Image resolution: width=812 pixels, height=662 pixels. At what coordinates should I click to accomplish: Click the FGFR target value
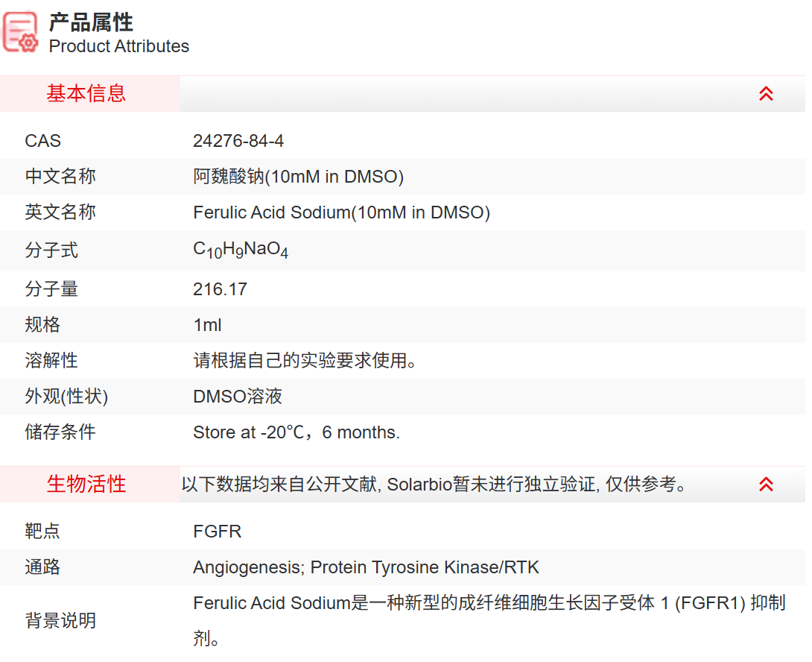tap(217, 532)
